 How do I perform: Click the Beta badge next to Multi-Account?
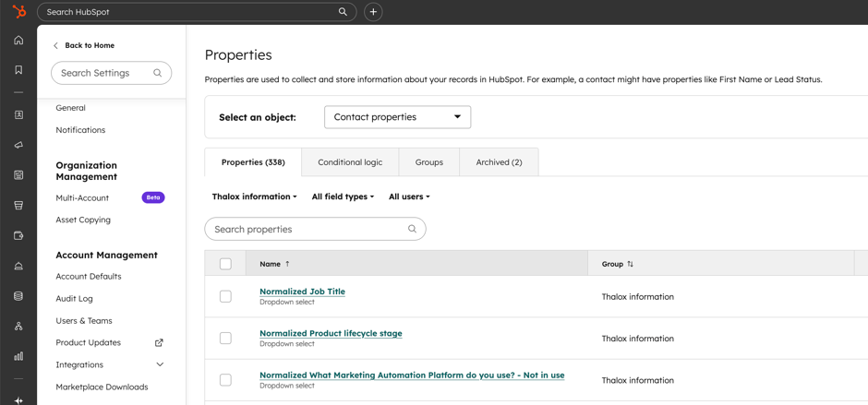(153, 197)
